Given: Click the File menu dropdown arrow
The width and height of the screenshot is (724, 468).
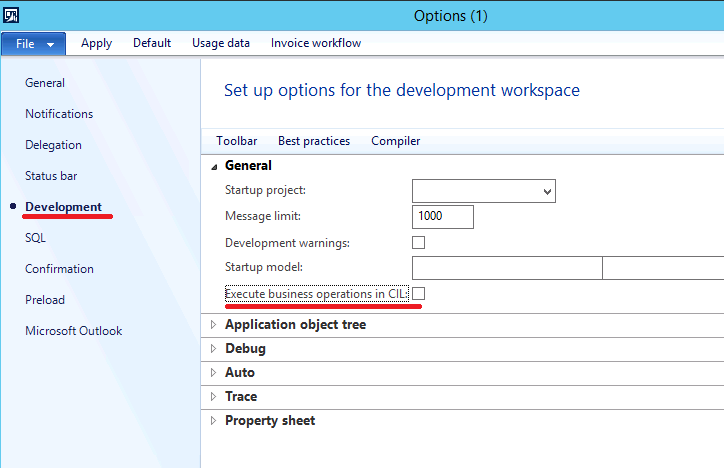Looking at the screenshot, I should coord(50,45).
